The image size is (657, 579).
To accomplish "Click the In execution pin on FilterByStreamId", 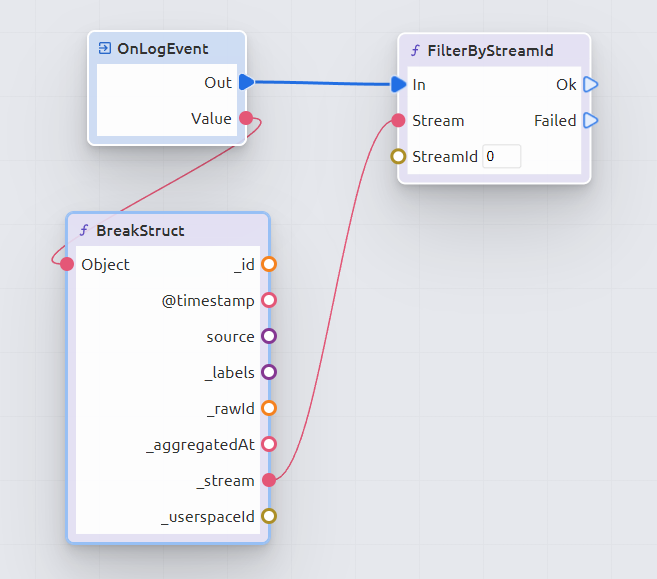I will click(399, 84).
